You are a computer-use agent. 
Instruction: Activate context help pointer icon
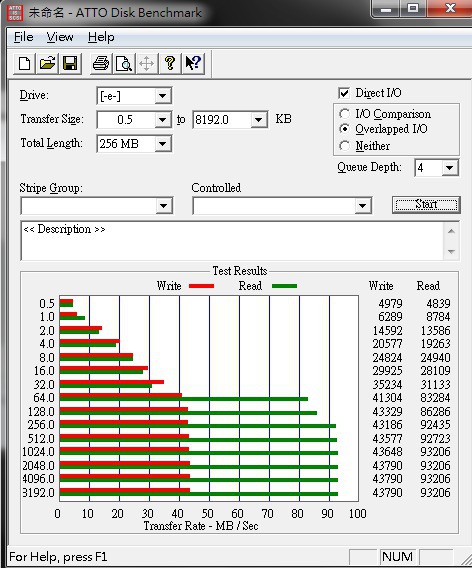pos(193,64)
